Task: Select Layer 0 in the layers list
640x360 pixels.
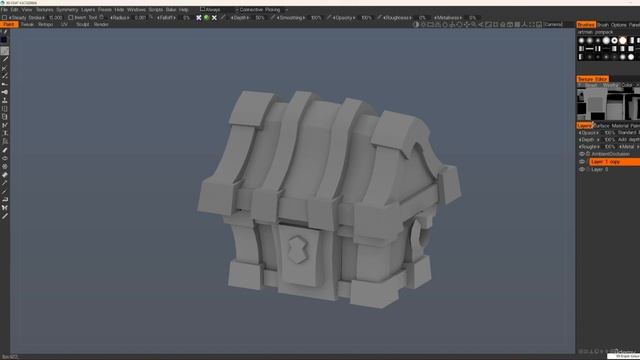Action: coord(600,169)
